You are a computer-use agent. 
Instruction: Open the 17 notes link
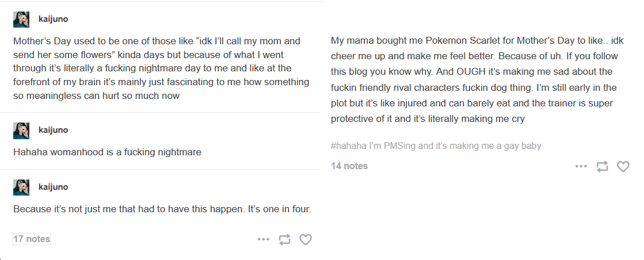[32, 239]
